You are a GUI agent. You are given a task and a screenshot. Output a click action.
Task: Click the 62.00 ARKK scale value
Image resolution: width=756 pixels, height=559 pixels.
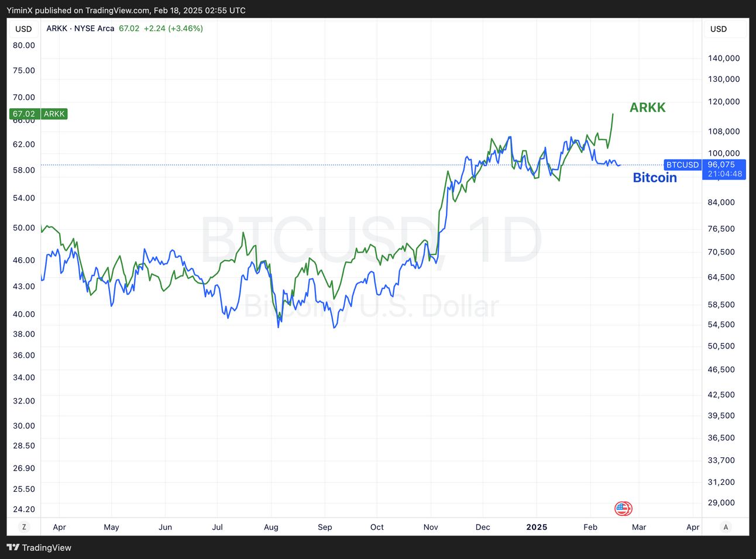tap(24, 144)
